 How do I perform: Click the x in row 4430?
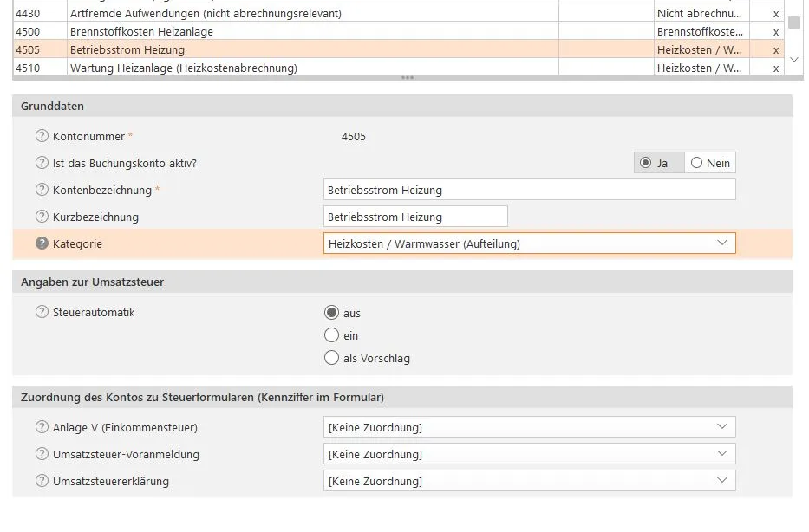click(x=775, y=14)
